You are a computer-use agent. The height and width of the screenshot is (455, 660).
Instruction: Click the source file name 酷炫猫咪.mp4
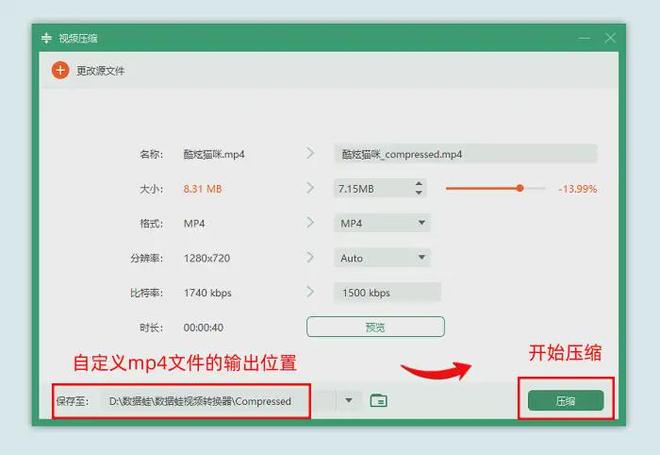tap(214, 154)
